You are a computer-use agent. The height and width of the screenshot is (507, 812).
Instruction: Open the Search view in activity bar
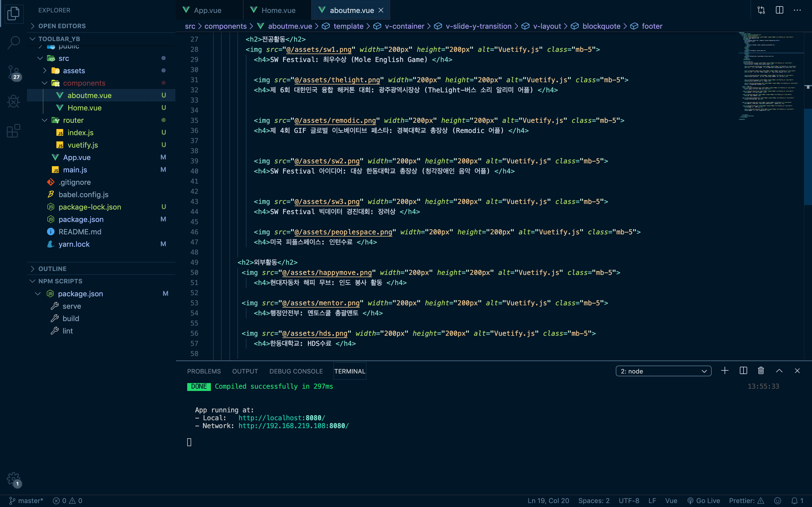(x=14, y=43)
